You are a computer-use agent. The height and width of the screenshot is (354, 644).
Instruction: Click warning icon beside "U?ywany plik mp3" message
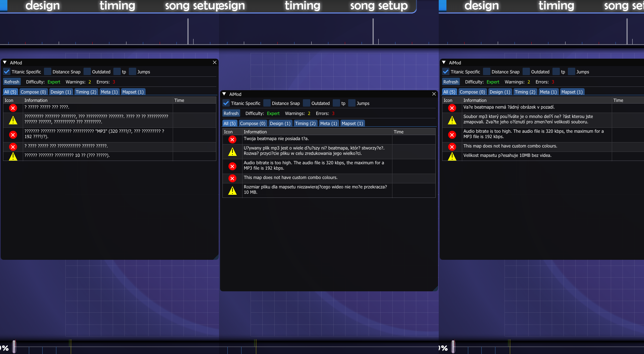pyautogui.click(x=232, y=152)
